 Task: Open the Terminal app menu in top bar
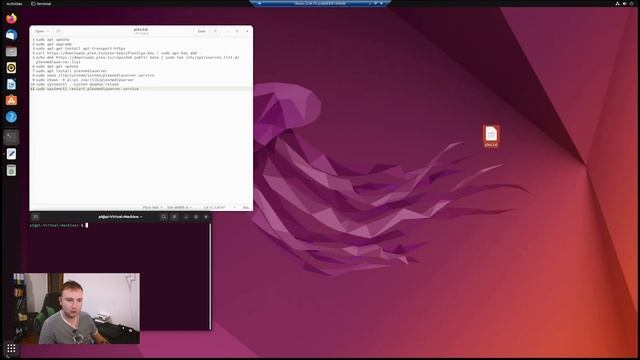[x=41, y=4]
